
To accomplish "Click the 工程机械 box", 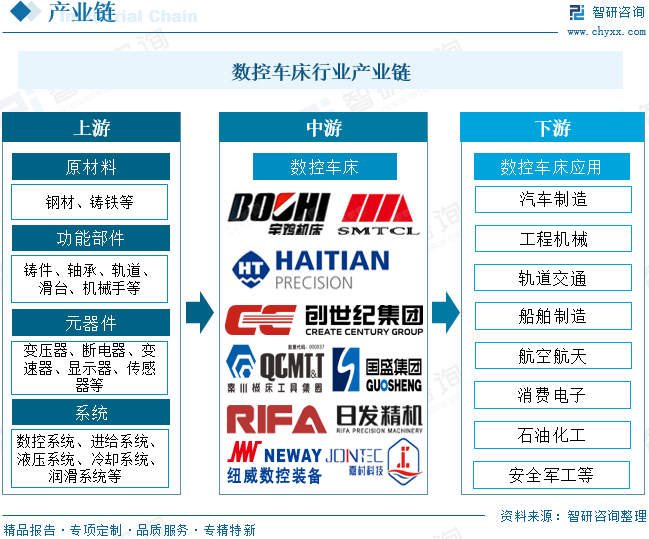I will point(553,238).
